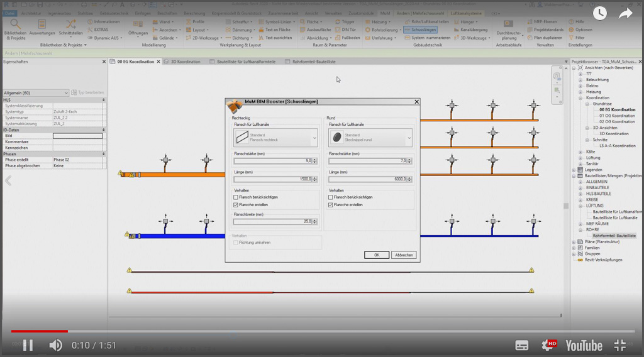Click the Watch Later clock icon
The width and height of the screenshot is (644, 357).
pos(599,13)
